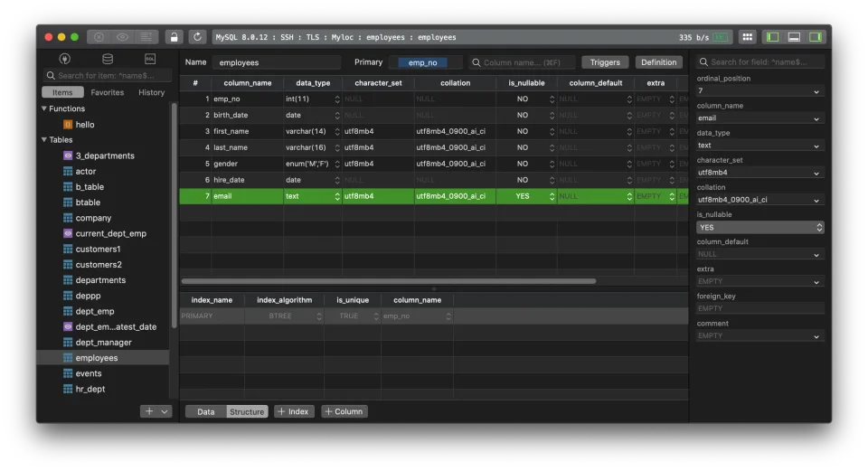Click the sidebar vertical scrollbar
Screen dimensions: 868x471
(x=175, y=216)
